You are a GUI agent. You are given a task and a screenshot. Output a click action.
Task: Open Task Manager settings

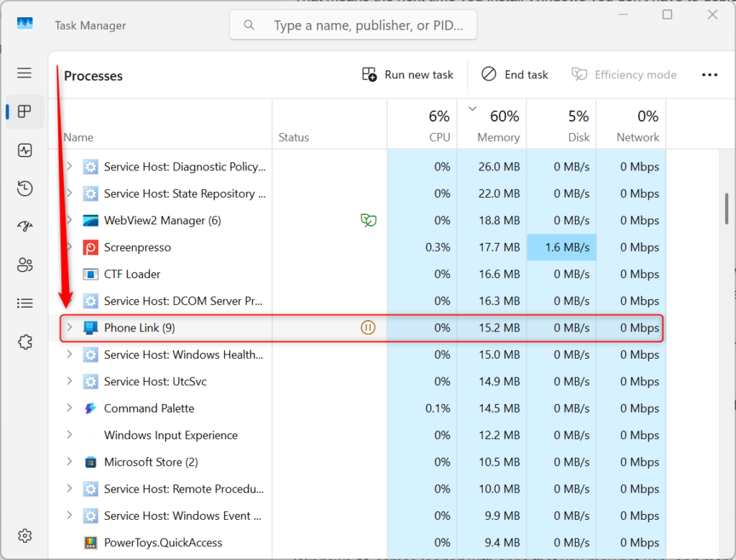click(x=24, y=536)
